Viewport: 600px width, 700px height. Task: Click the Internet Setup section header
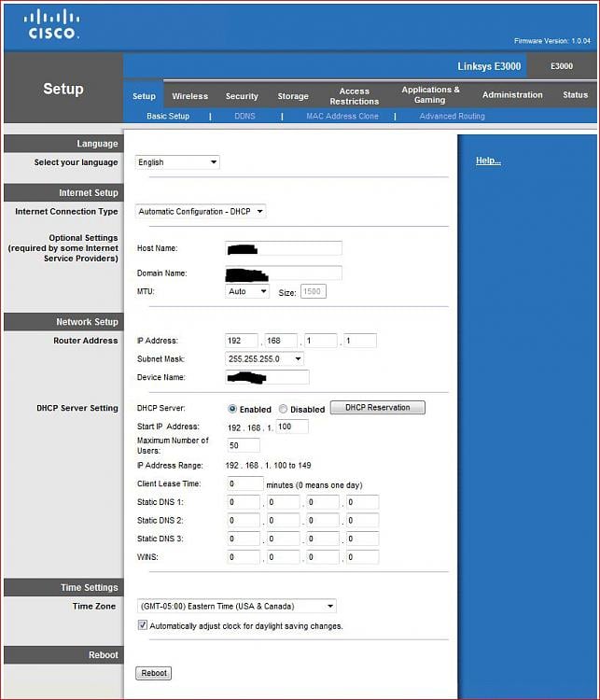63,193
